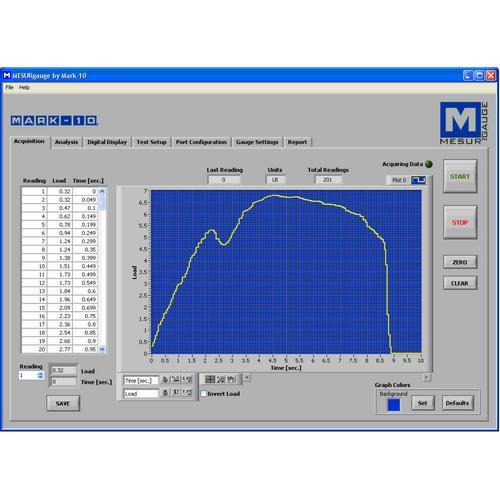Switch to the Acquisition tab
Image resolution: width=500 pixels, height=500 pixels.
click(x=29, y=141)
